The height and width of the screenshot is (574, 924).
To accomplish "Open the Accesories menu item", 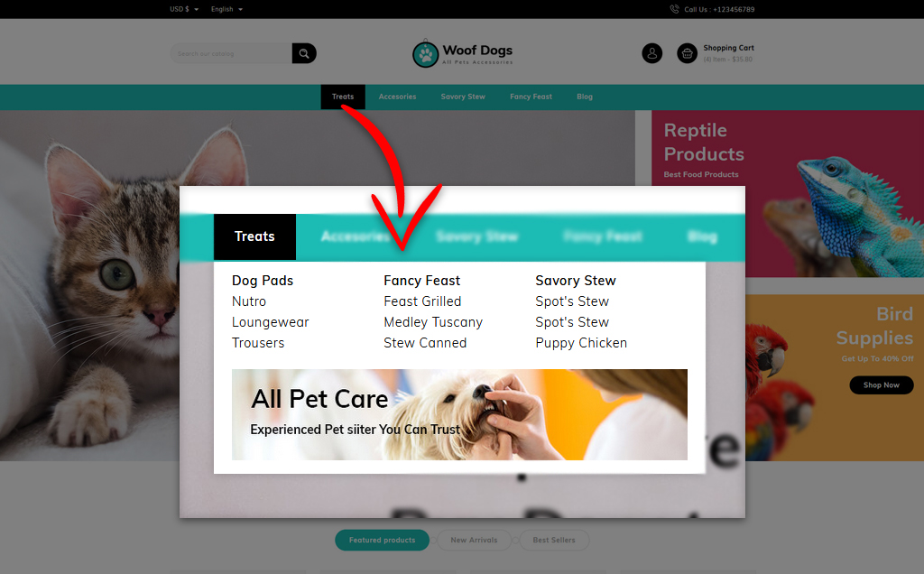I will point(397,97).
